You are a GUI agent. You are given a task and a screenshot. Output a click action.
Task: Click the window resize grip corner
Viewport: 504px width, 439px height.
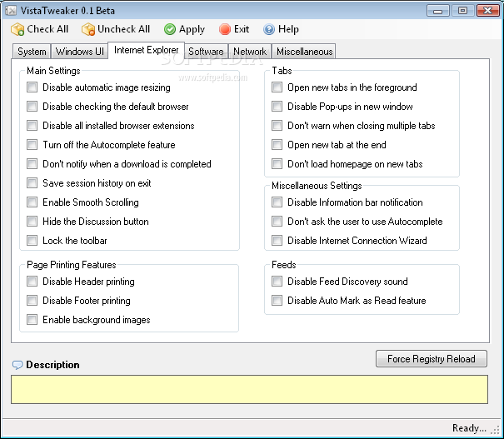(x=496, y=430)
